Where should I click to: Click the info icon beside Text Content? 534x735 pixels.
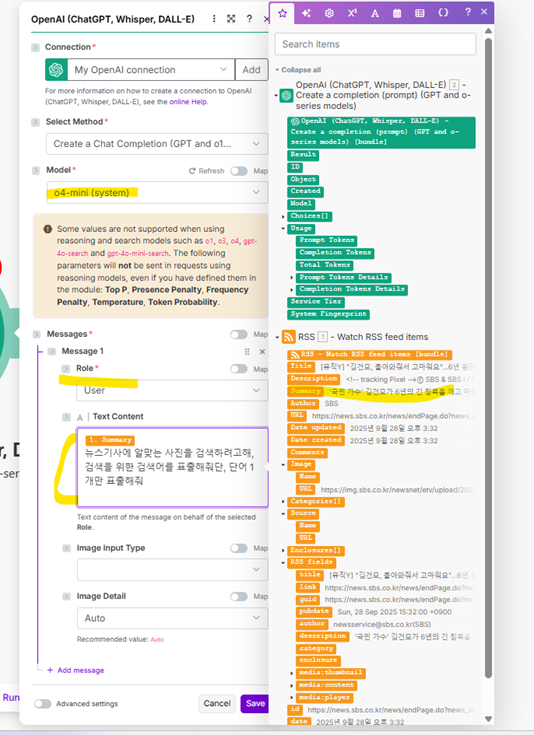67,417
